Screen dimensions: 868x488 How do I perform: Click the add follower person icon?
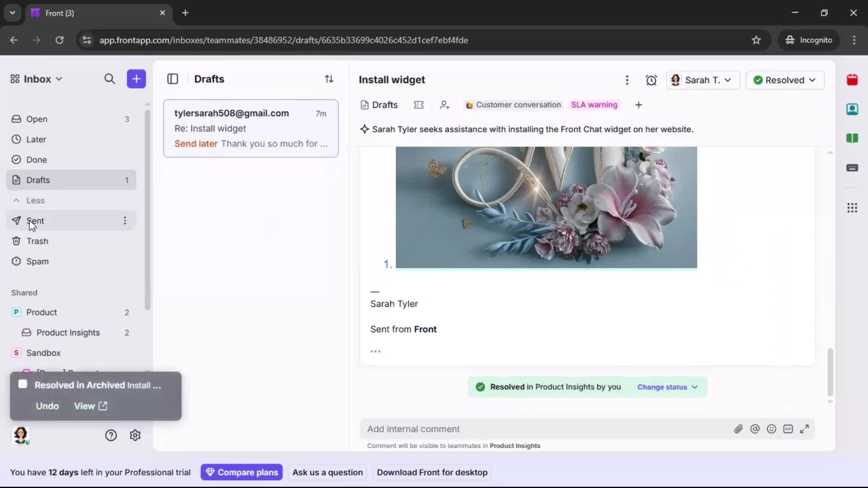pos(445,105)
